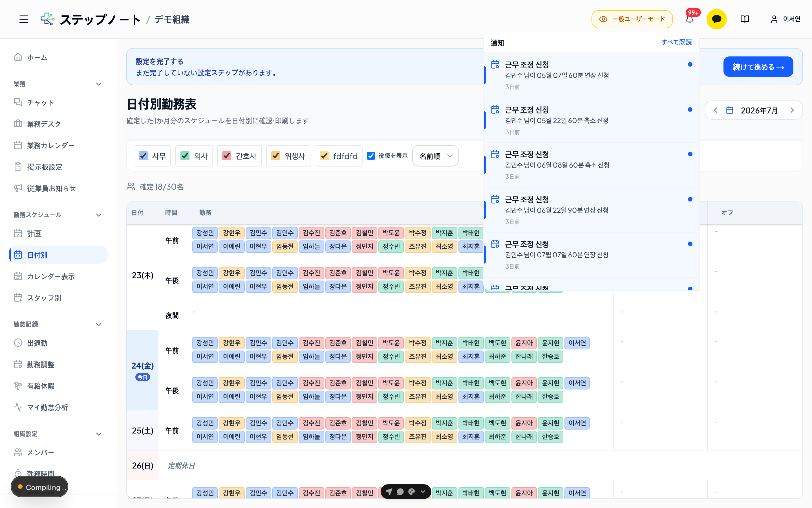Click 定期休日 text
This screenshot has height=508, width=812.
tap(181, 465)
